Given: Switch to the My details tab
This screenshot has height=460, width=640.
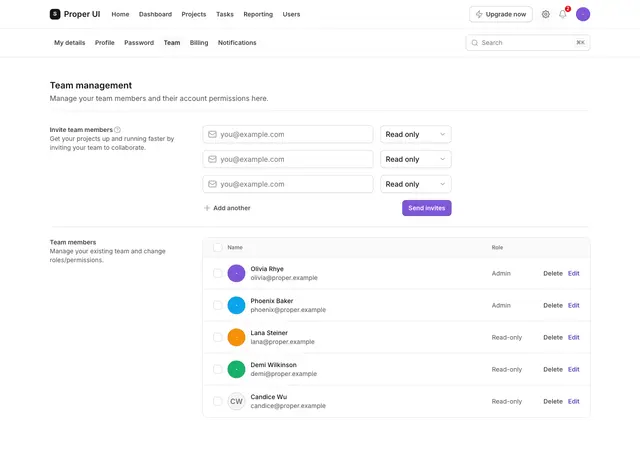Looking at the screenshot, I should [x=70, y=42].
